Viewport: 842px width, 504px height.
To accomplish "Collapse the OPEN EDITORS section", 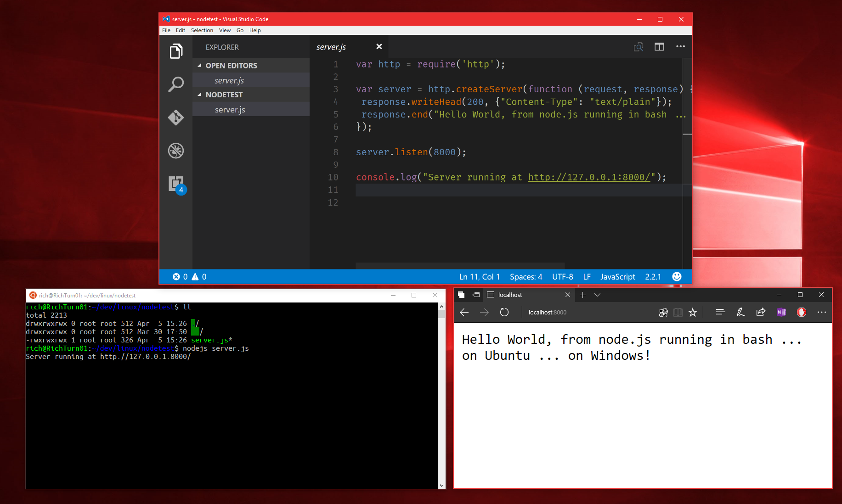I will tap(200, 65).
